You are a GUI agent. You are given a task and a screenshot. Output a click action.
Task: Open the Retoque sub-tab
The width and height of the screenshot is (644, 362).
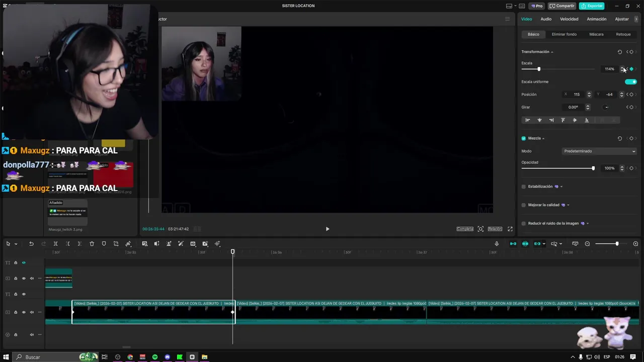[x=623, y=34]
